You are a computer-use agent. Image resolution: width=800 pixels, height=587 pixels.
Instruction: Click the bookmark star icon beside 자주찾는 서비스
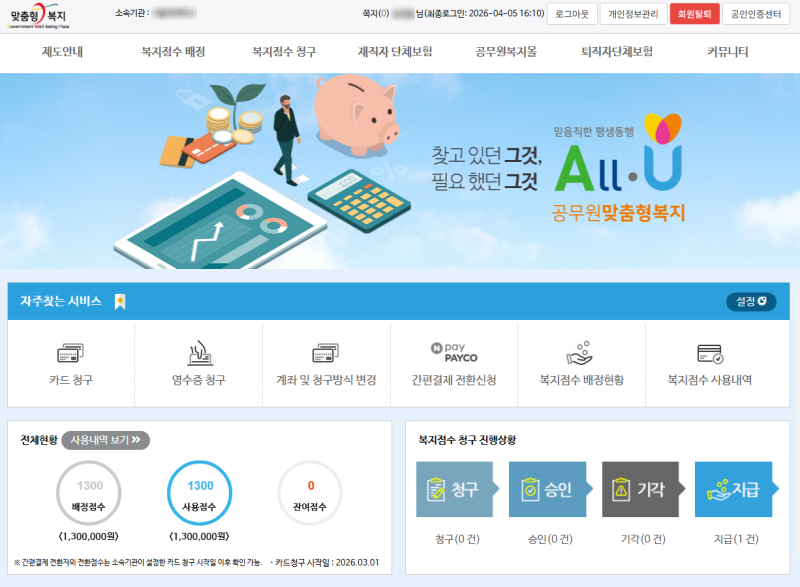(x=120, y=301)
